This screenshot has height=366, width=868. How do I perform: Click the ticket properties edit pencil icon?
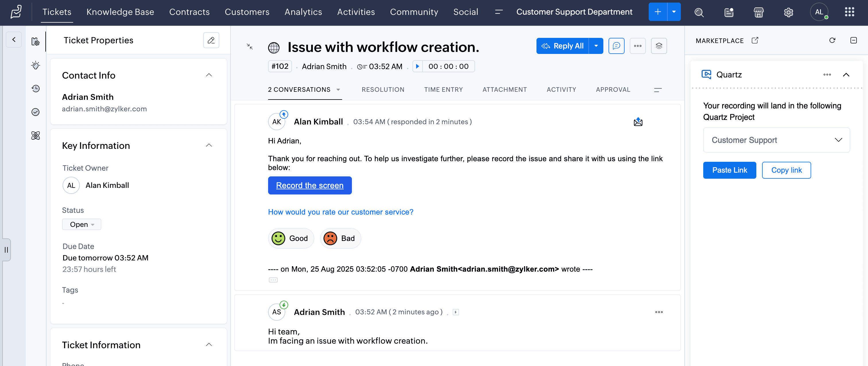click(x=211, y=40)
